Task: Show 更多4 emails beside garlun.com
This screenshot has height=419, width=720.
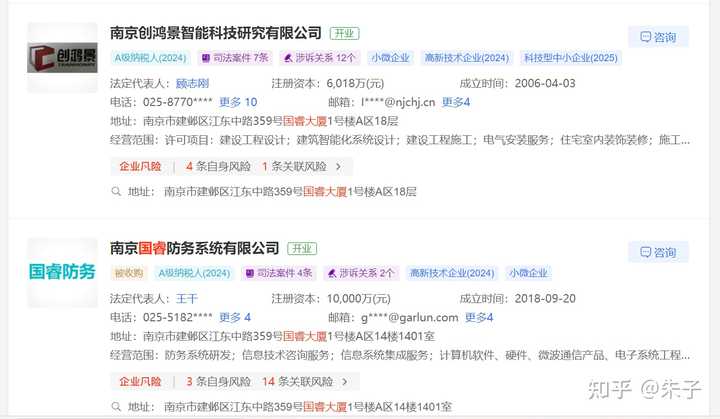Action: pyautogui.click(x=479, y=317)
